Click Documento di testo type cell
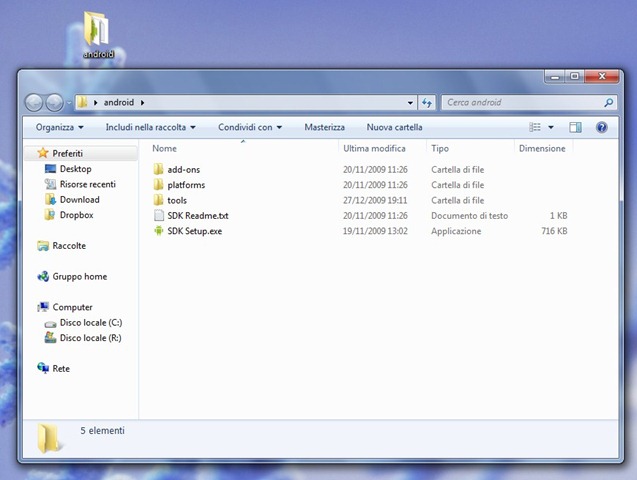This screenshot has width=637, height=480. (470, 216)
